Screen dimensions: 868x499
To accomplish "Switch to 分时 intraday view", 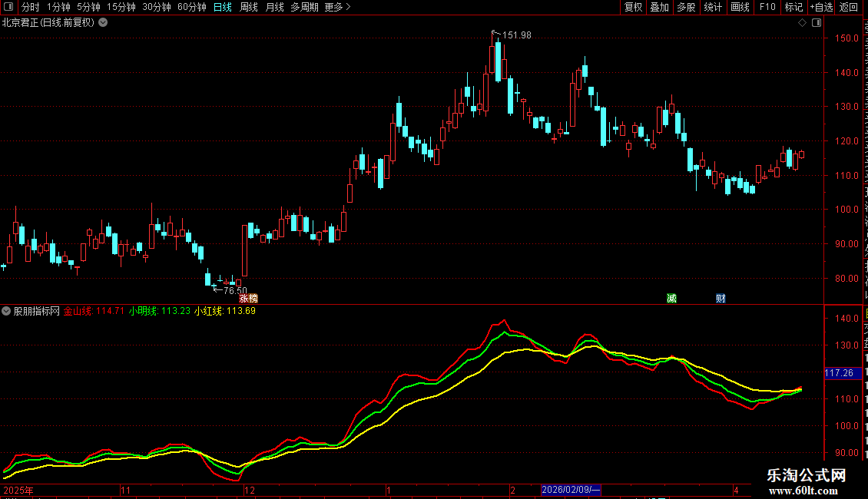I will click(31, 7).
